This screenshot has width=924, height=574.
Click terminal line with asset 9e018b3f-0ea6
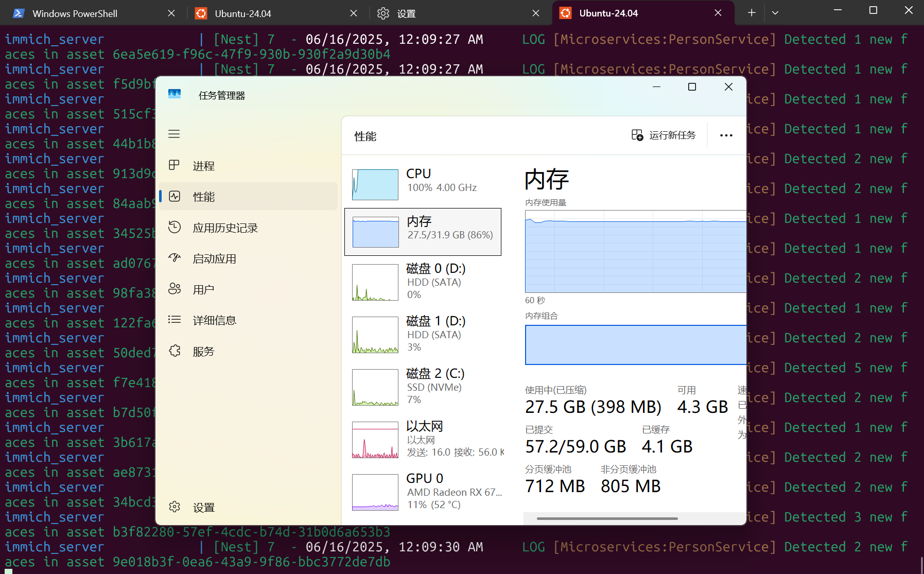[198, 562]
